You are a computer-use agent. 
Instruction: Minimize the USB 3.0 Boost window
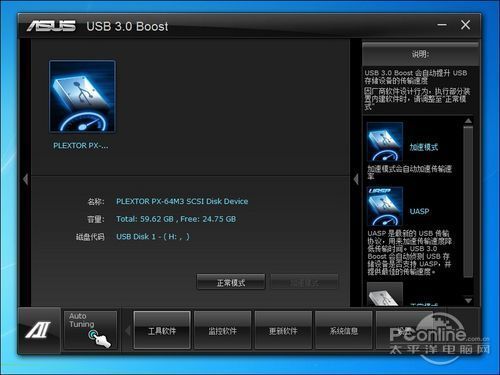(x=442, y=25)
